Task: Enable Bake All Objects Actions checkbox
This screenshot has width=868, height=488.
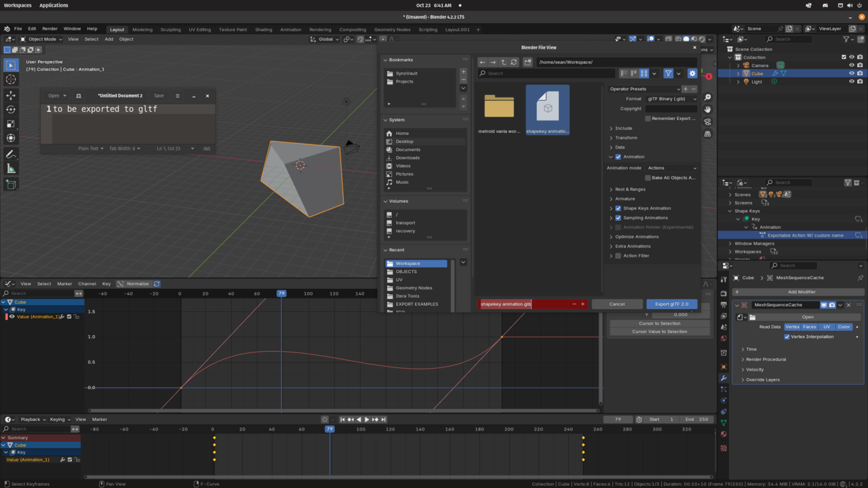Action: click(x=648, y=178)
